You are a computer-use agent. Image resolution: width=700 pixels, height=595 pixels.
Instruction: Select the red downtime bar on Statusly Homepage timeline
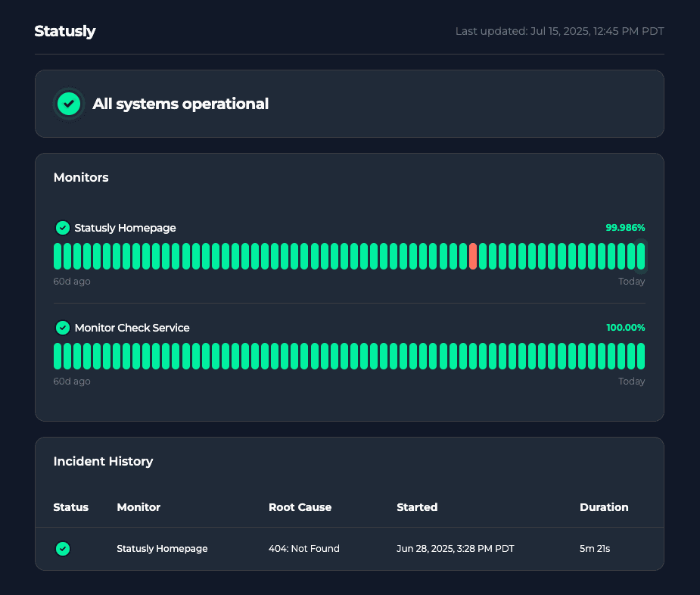click(473, 256)
